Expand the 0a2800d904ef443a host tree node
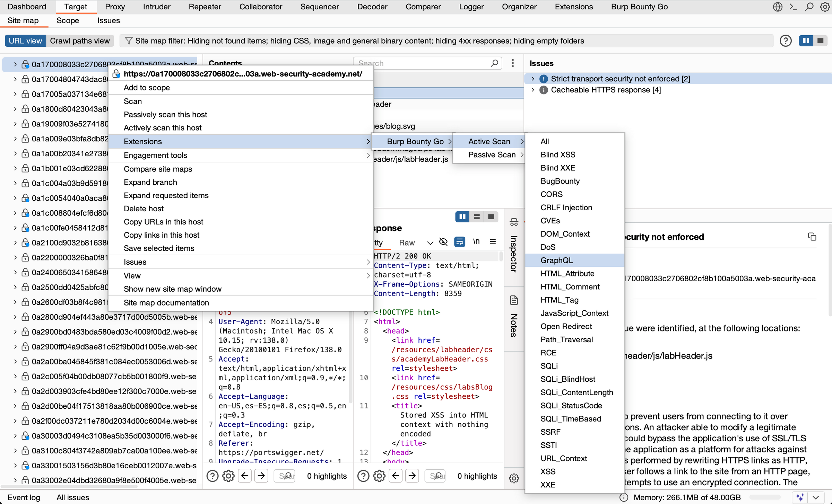 tap(15, 317)
